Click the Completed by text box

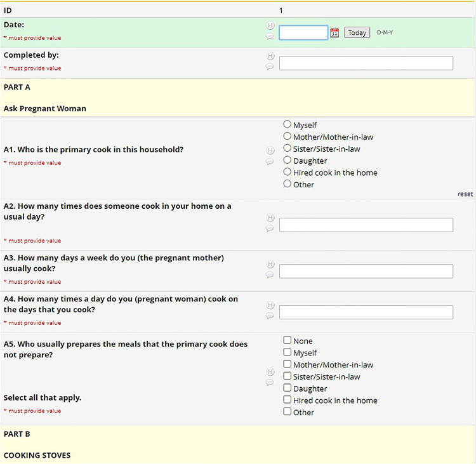point(366,63)
